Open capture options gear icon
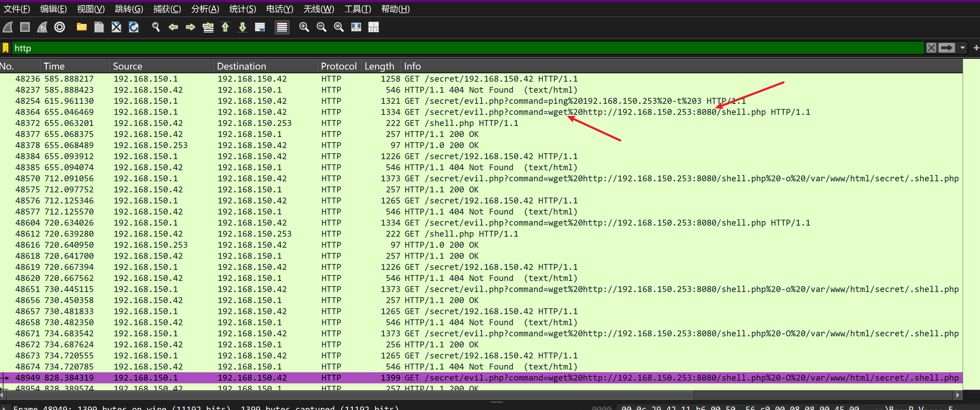980x410 pixels. click(x=60, y=27)
